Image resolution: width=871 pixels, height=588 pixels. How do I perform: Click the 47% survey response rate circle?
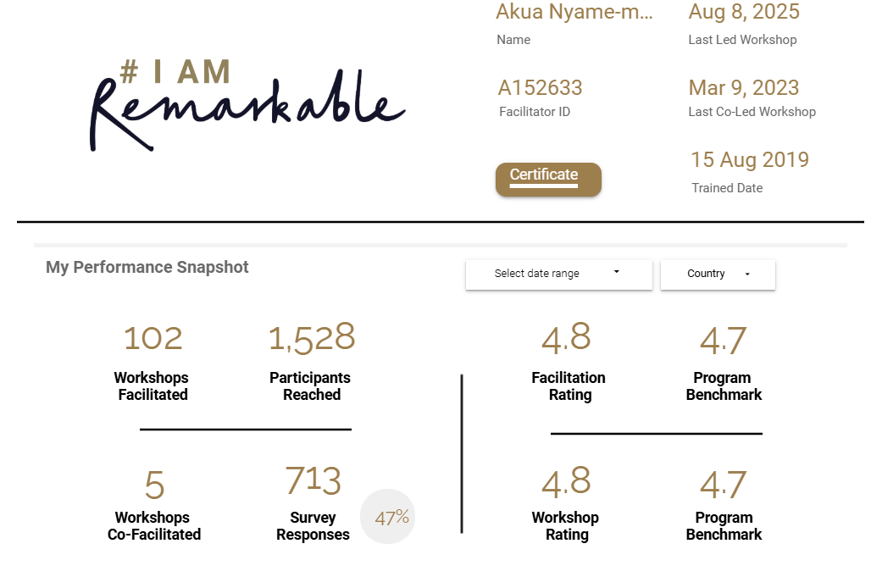coord(388,516)
